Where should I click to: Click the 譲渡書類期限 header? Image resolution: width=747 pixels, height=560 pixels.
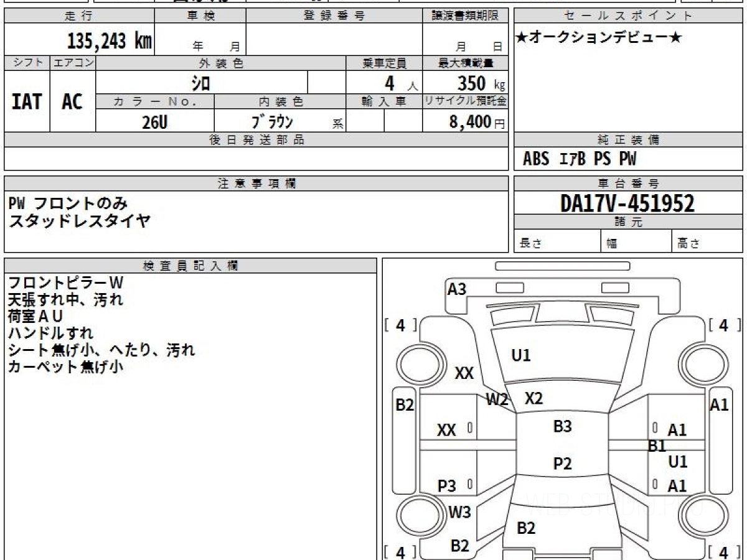[465, 16]
